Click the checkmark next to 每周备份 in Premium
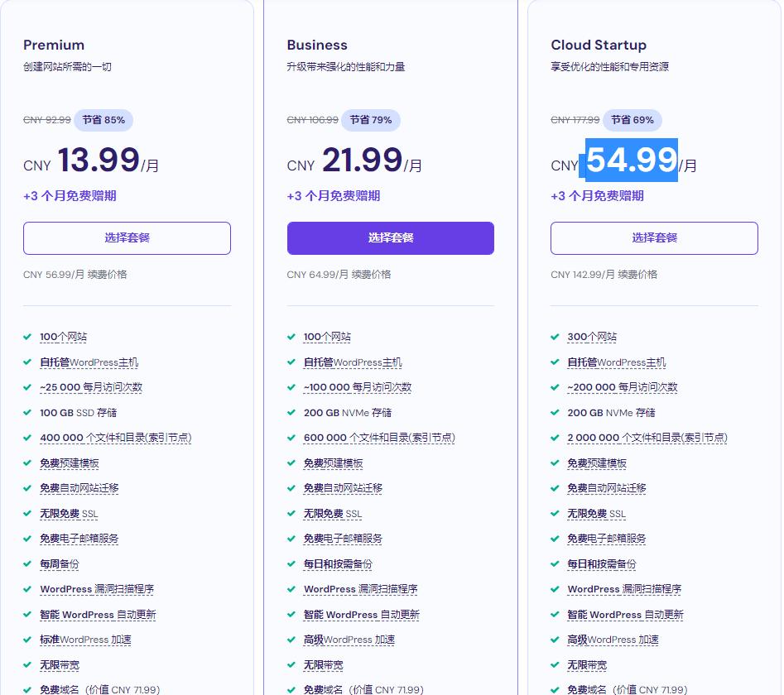The width and height of the screenshot is (784, 695). (29, 563)
